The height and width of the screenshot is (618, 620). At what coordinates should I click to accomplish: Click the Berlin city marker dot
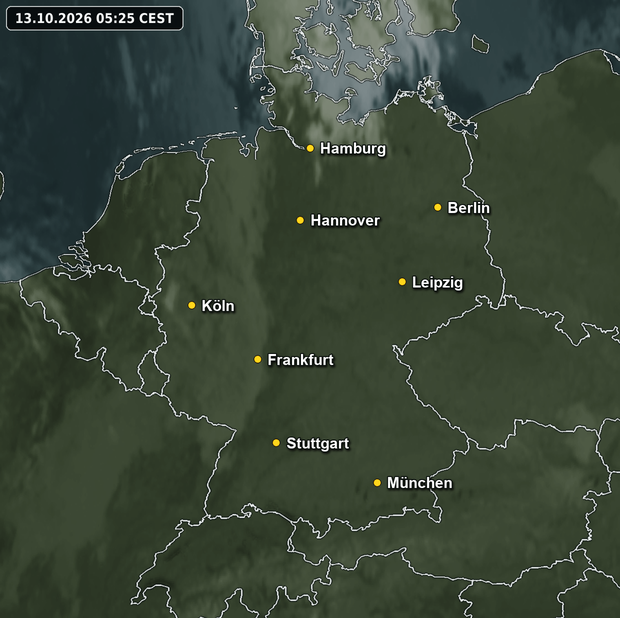(x=437, y=207)
